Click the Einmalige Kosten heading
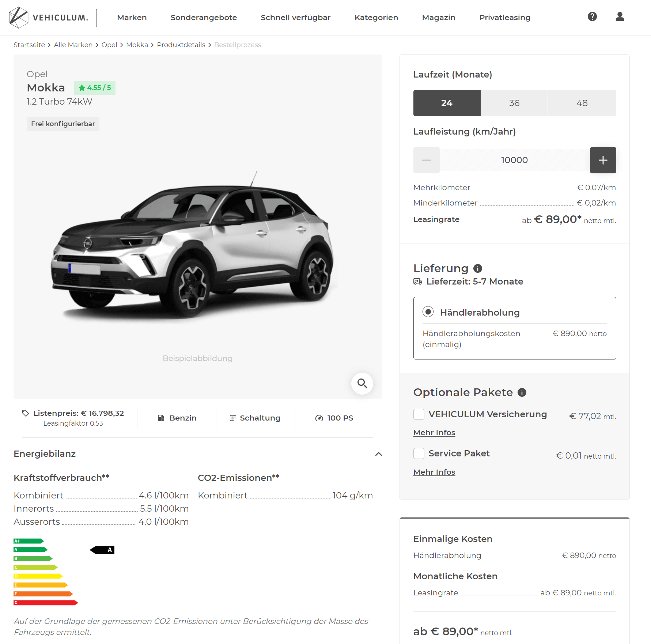This screenshot has height=644, width=651. [x=453, y=539]
